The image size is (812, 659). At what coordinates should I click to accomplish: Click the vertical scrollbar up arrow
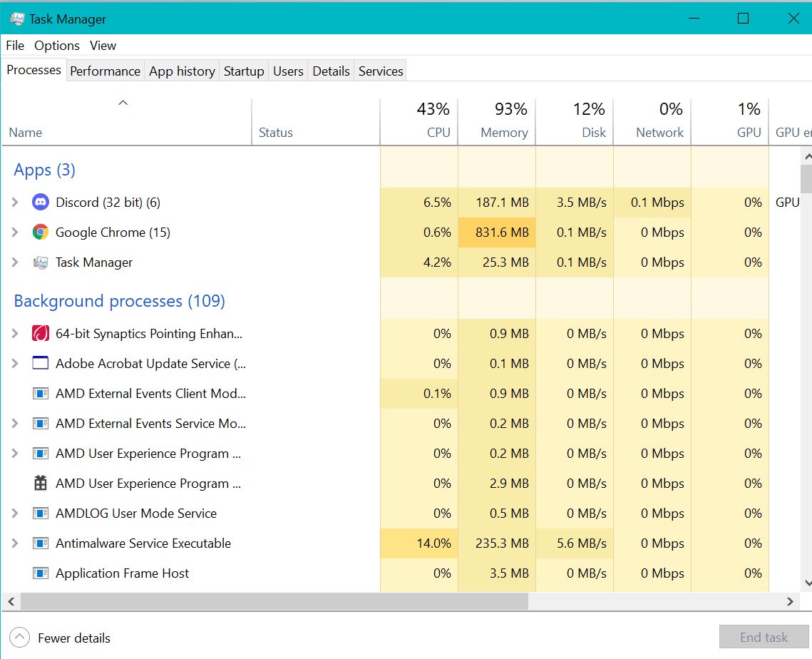[x=807, y=156]
